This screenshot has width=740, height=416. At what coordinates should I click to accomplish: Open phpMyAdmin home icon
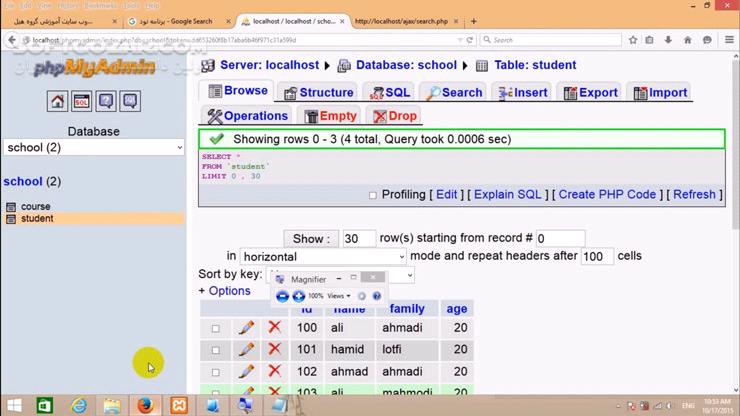57,101
